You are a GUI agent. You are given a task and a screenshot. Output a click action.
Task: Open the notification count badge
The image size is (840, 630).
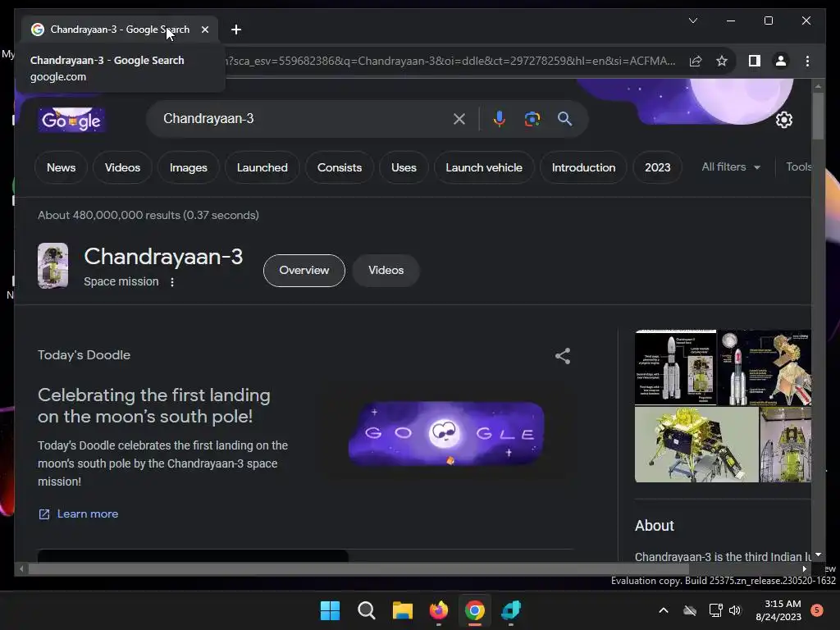click(x=817, y=610)
